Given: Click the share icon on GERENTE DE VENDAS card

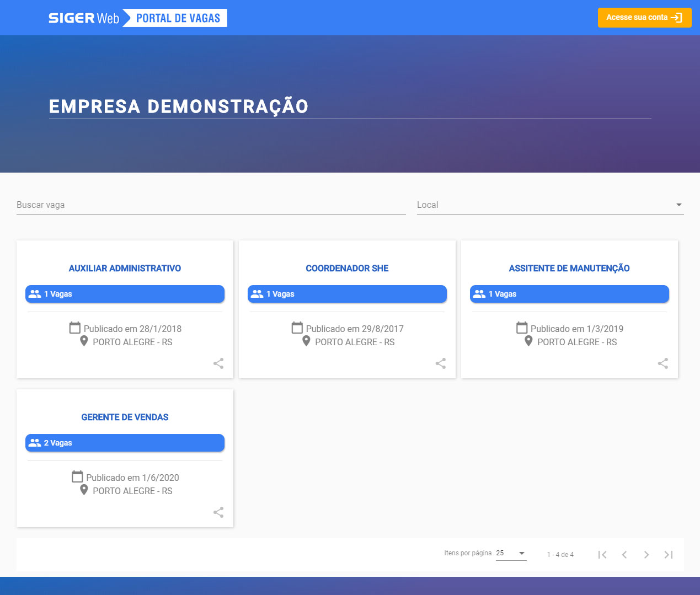Looking at the screenshot, I should 218,512.
